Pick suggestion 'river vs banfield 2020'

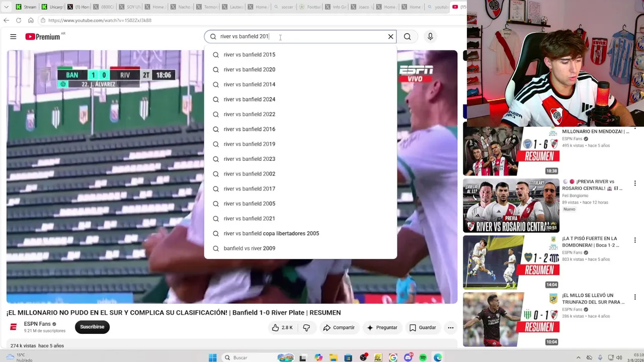(300, 69)
